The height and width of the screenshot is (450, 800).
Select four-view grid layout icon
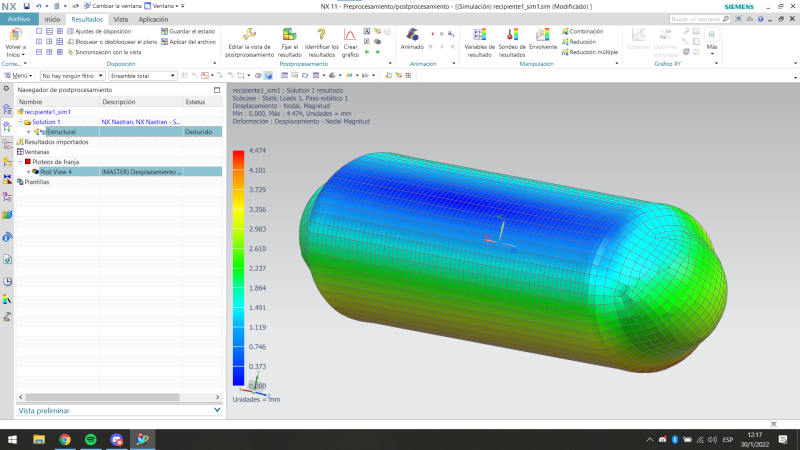tap(60, 31)
